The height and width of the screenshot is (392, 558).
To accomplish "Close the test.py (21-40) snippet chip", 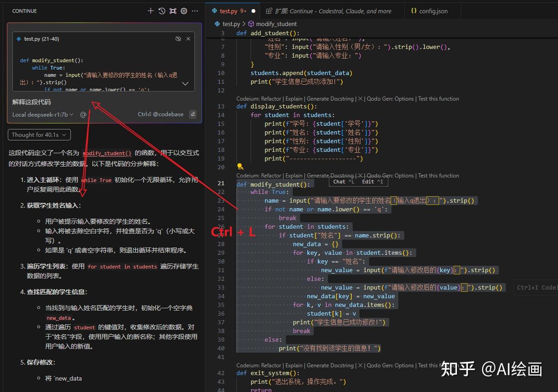I will coord(188,39).
